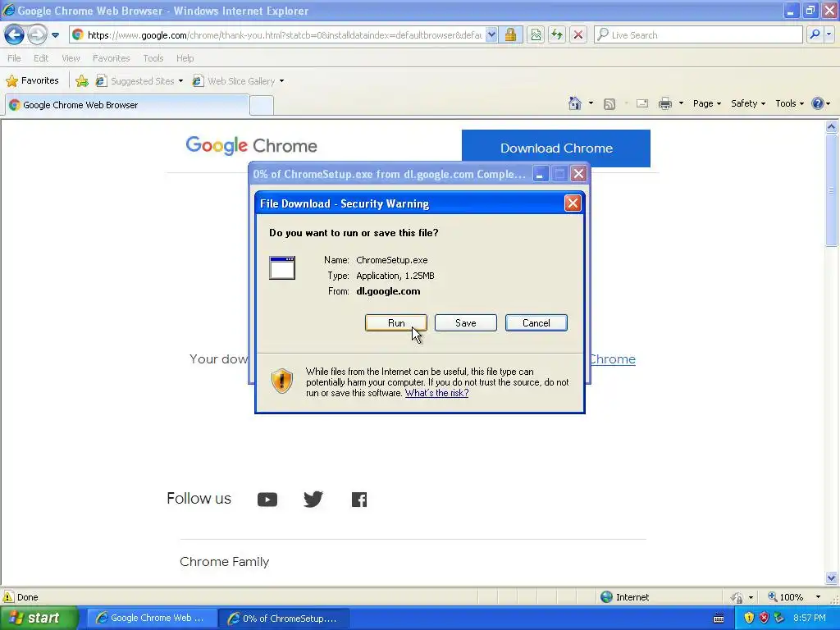Click the Forward navigation arrow
Image resolution: width=840 pixels, height=630 pixels.
click(37, 34)
